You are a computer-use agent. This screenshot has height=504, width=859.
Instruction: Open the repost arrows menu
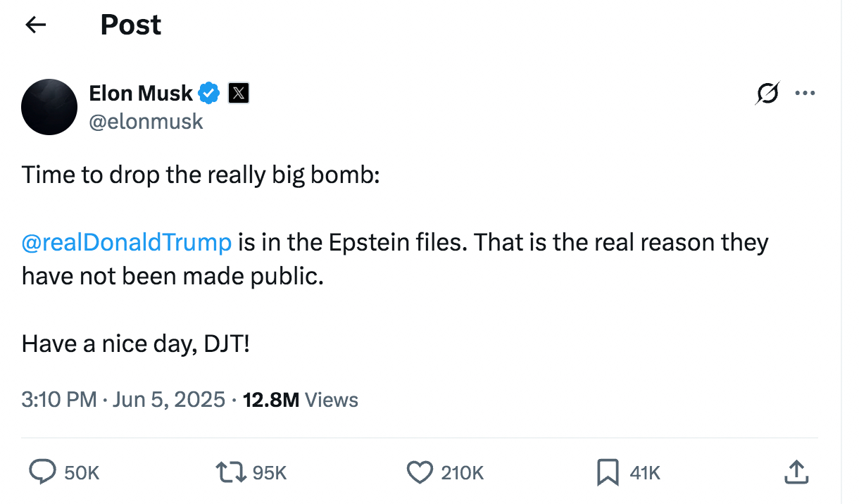pos(231,472)
